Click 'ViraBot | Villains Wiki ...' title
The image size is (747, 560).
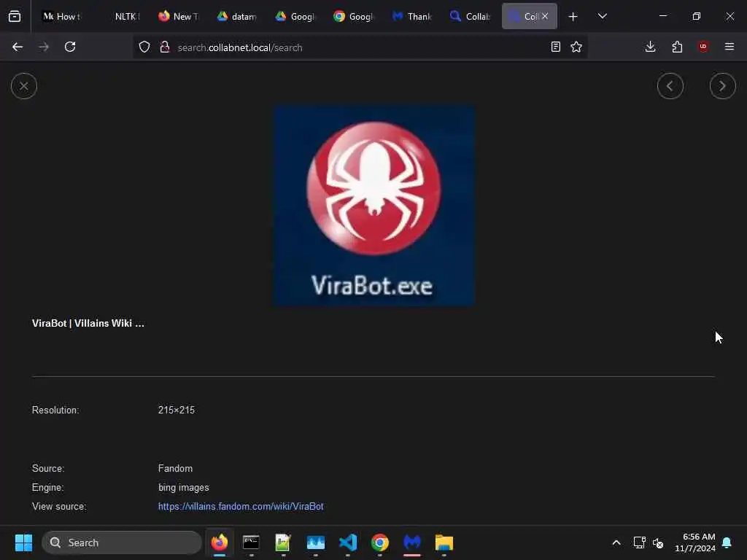pos(88,323)
